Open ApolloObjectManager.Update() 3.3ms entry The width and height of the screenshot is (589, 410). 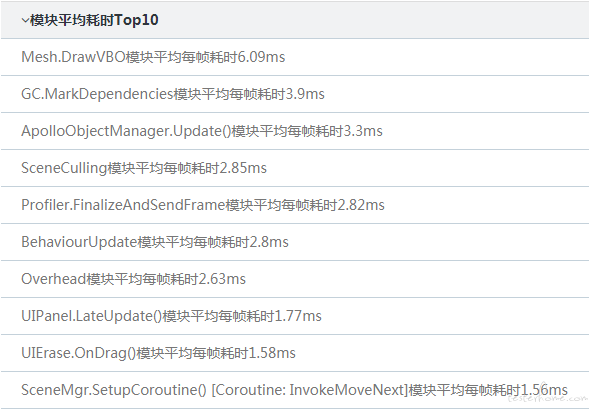click(294, 131)
